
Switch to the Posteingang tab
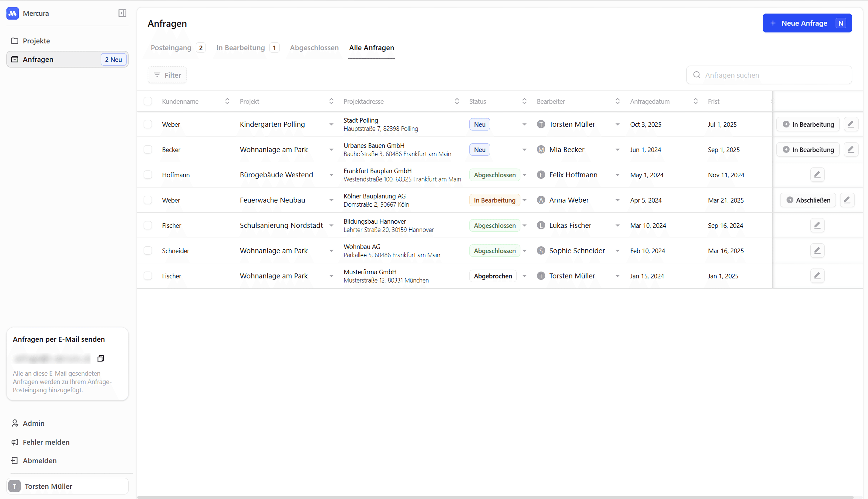coord(171,48)
